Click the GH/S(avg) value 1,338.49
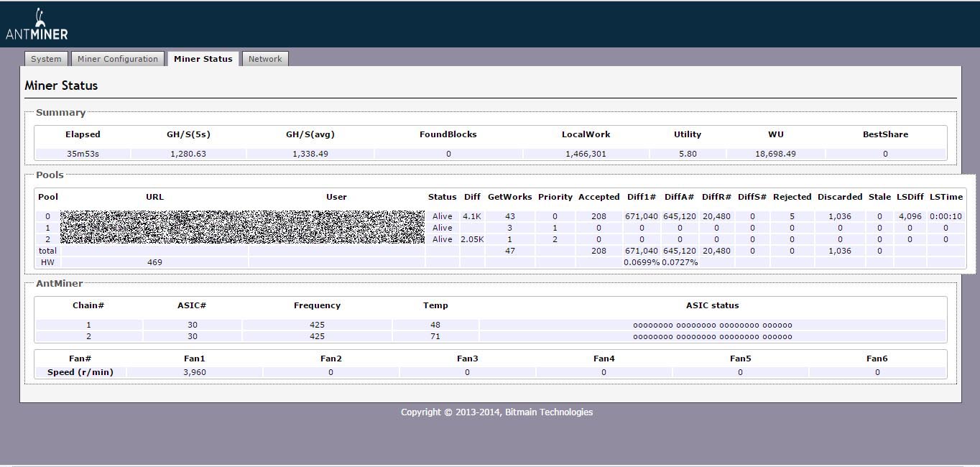Screen dimensions: 980x467 point(310,154)
